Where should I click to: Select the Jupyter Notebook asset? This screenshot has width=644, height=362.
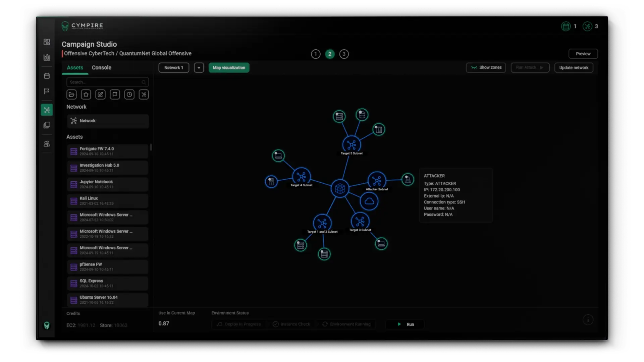[x=107, y=184]
